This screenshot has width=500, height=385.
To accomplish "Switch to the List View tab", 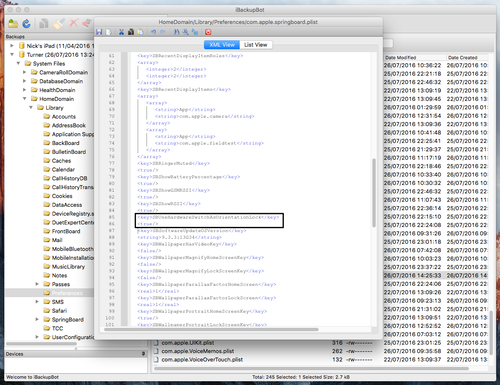I will click(256, 45).
